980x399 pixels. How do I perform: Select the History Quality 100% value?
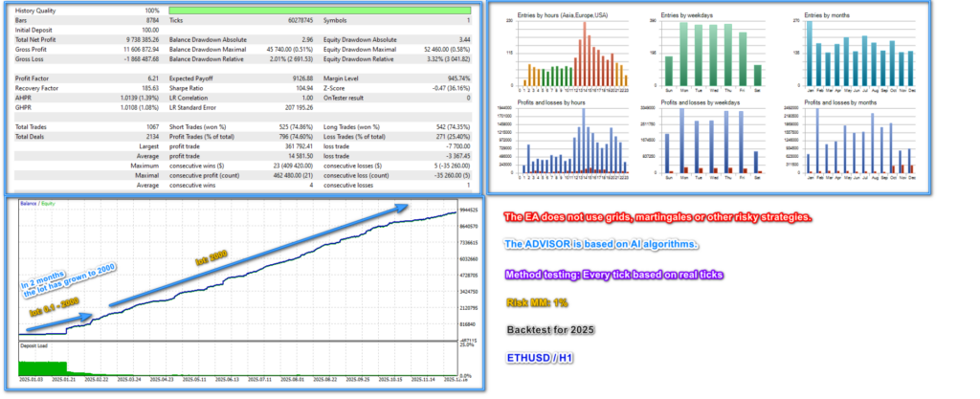(x=152, y=11)
